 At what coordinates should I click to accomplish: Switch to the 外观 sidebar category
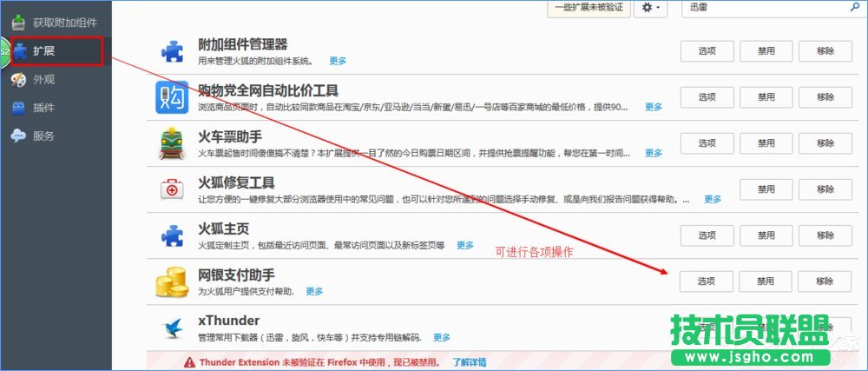click(56, 80)
